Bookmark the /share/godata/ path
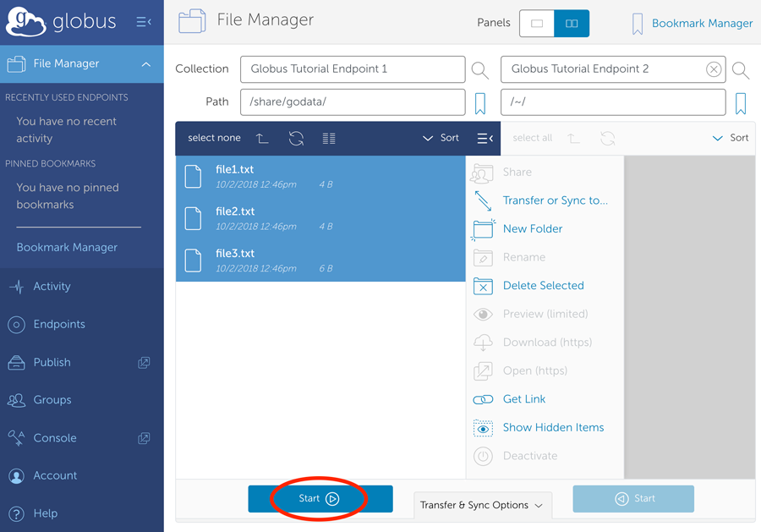 point(480,103)
